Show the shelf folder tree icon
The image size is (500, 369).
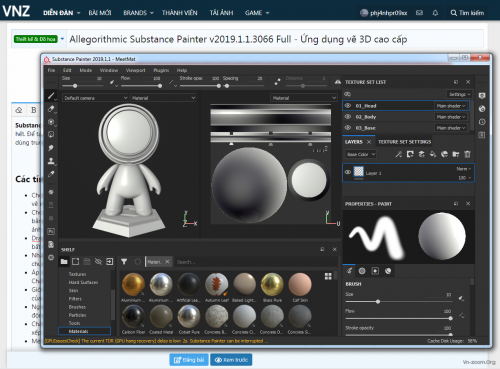pos(64,262)
